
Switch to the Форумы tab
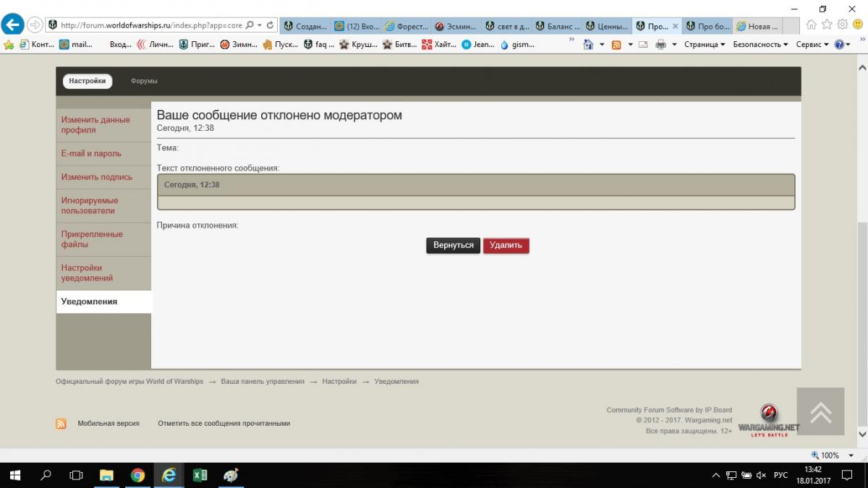144,81
